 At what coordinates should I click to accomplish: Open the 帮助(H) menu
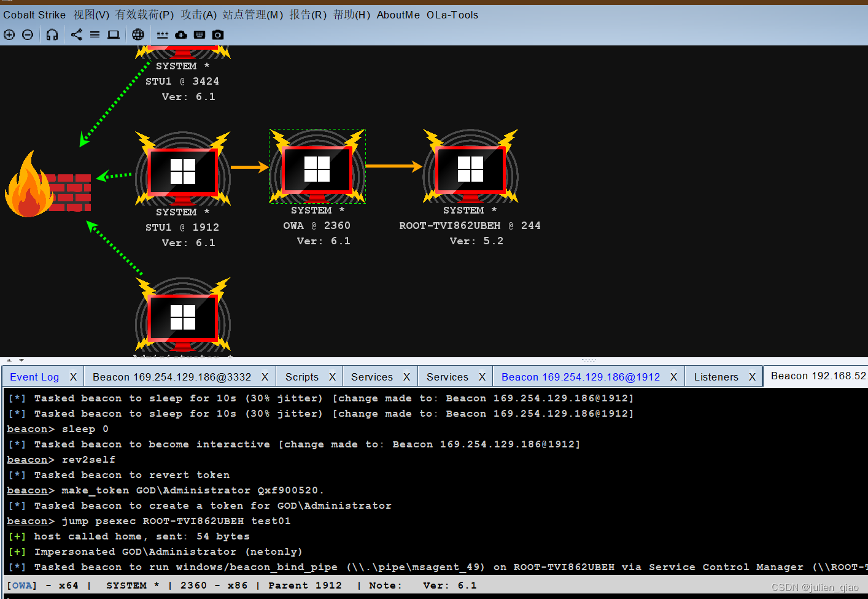tap(352, 15)
